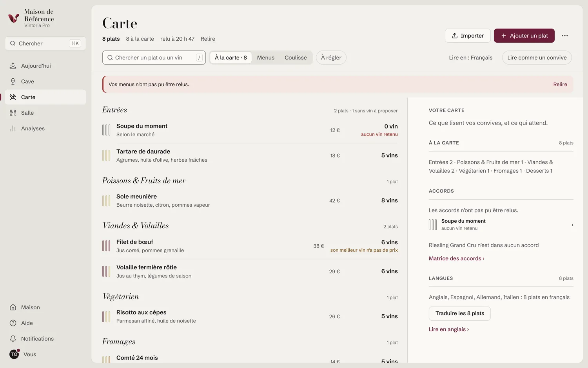Click the slash shortcut badge in dish search
The width and height of the screenshot is (588, 368).
tap(199, 58)
